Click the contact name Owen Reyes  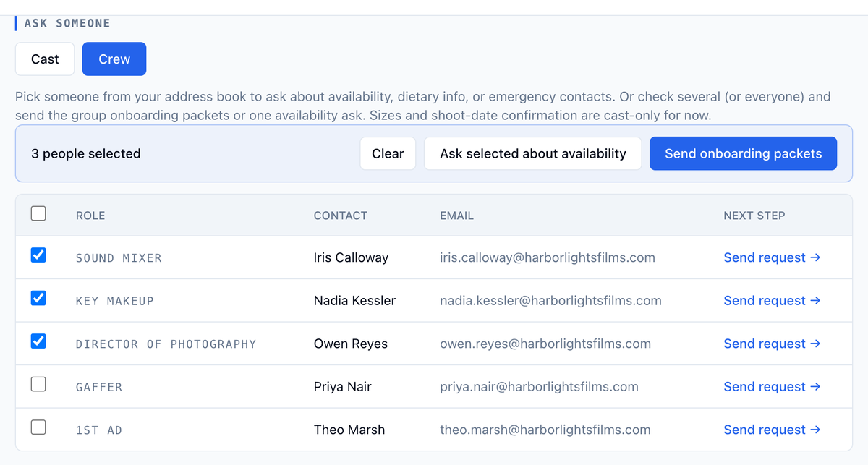click(x=351, y=344)
